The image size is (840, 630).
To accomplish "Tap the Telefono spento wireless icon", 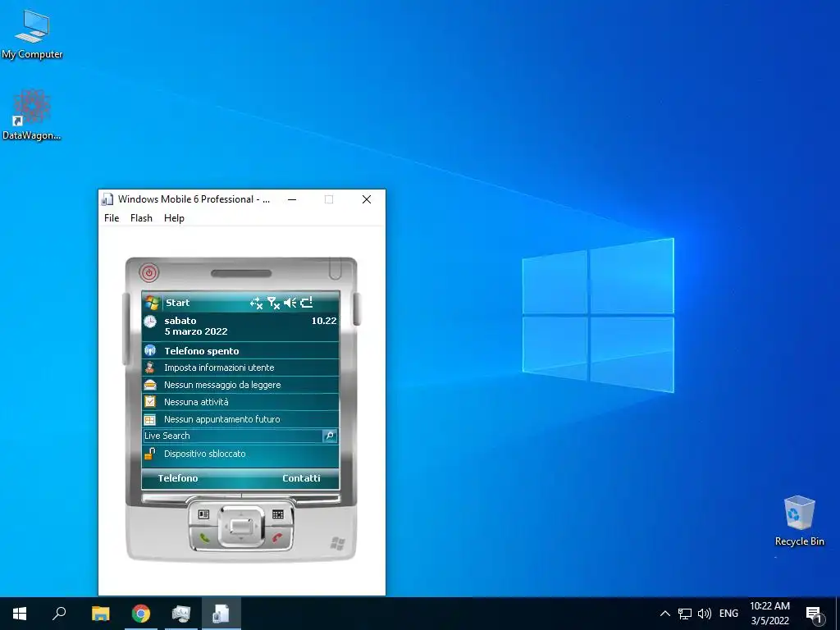I will (x=150, y=351).
